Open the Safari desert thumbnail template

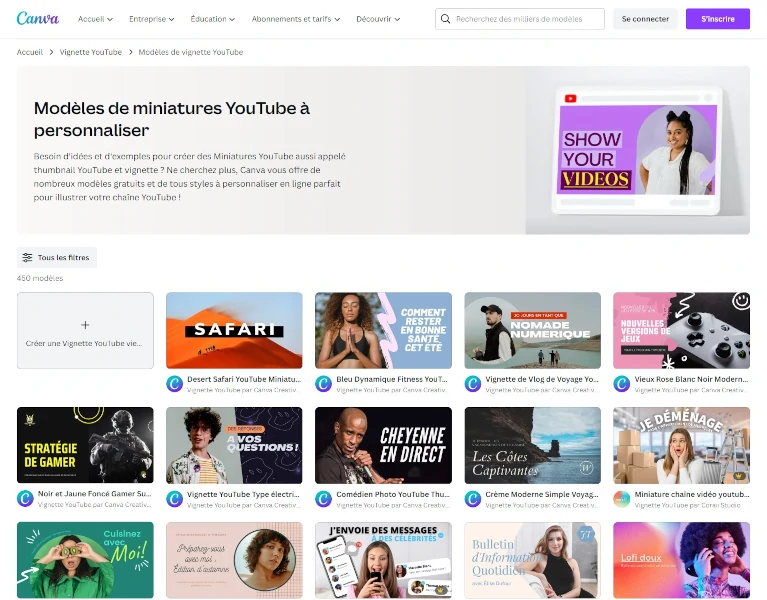point(234,330)
